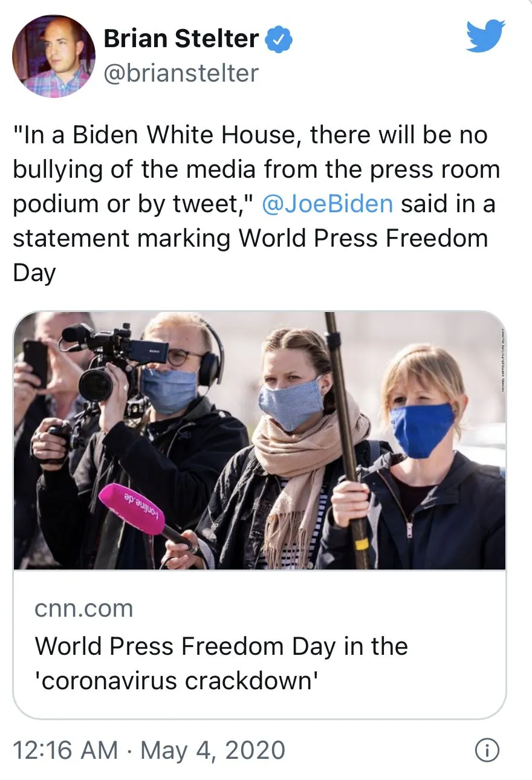
Task: Click the cnn.com domain label
Action: 84,609
